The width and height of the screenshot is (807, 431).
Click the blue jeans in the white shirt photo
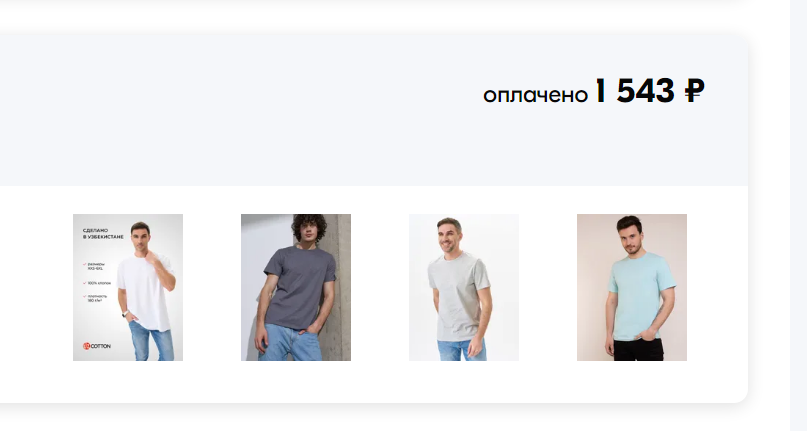(150, 342)
